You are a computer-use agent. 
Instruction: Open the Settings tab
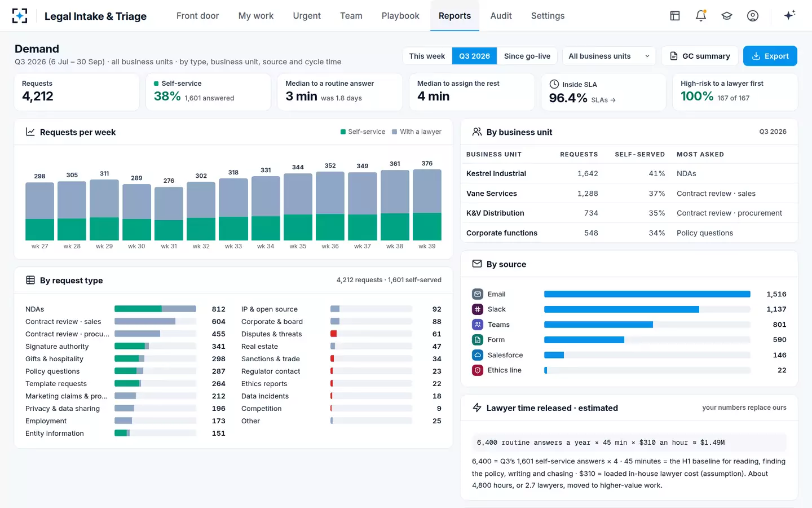[x=548, y=16]
